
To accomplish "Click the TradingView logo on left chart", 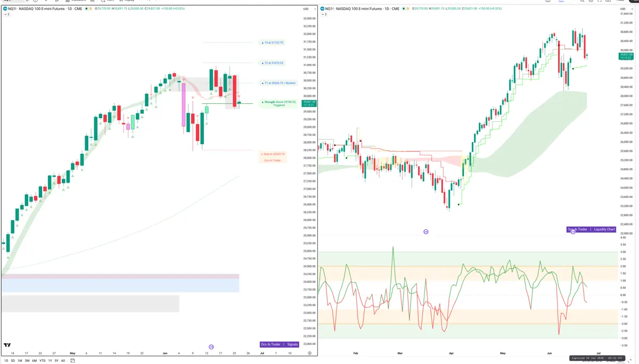I will (7, 345).
